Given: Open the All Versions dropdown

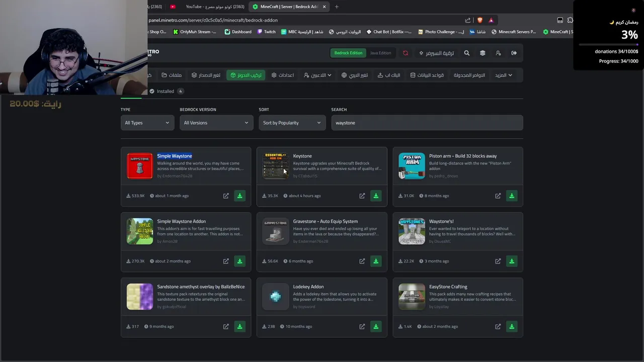Looking at the screenshot, I should [x=216, y=123].
